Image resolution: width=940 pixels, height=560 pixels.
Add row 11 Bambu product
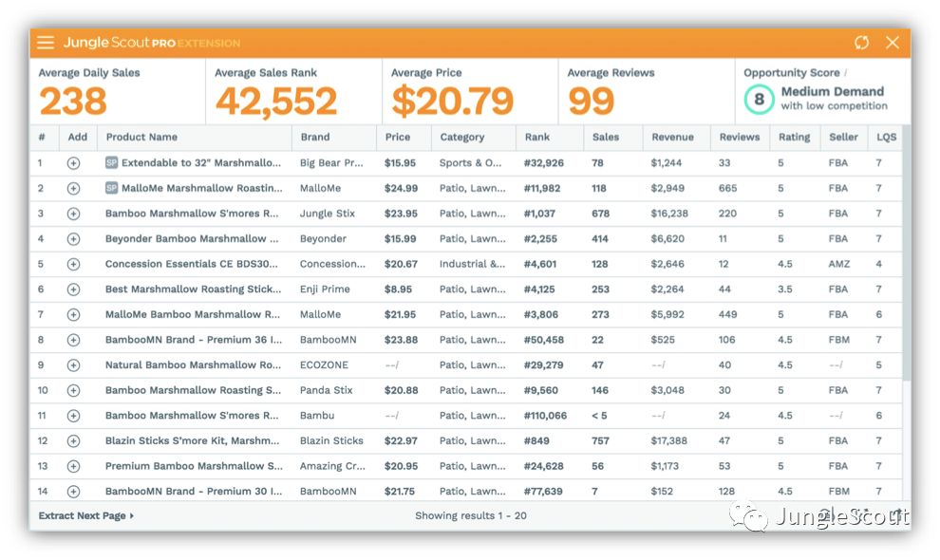(73, 416)
